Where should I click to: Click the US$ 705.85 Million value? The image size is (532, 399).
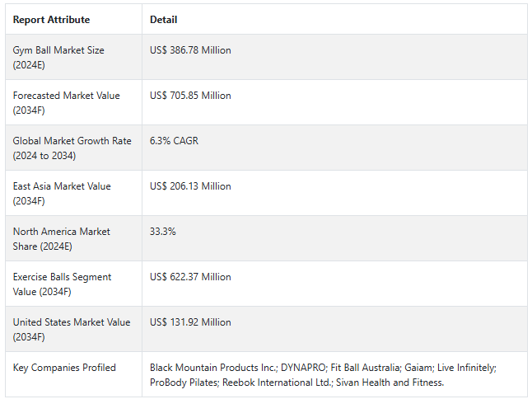tap(190, 96)
